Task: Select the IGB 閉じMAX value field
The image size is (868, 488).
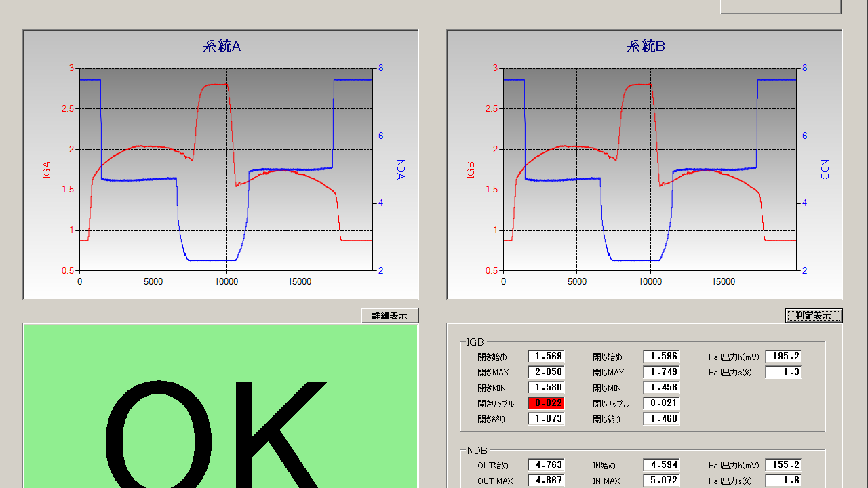Action: tap(661, 372)
